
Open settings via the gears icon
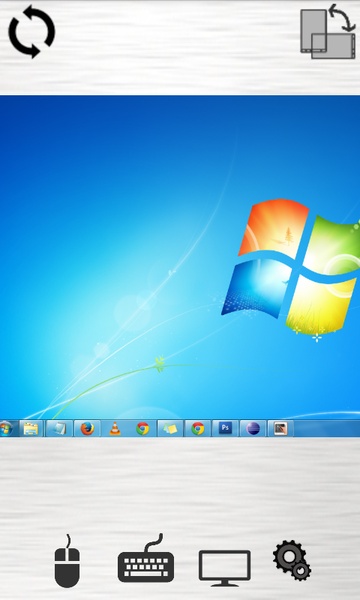pyautogui.click(x=292, y=560)
